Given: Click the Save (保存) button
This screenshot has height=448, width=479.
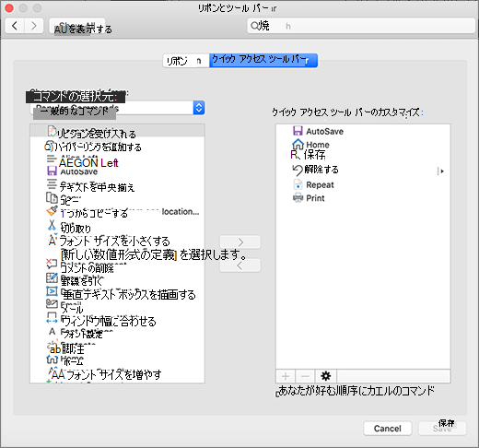Looking at the screenshot, I should coord(442,428).
